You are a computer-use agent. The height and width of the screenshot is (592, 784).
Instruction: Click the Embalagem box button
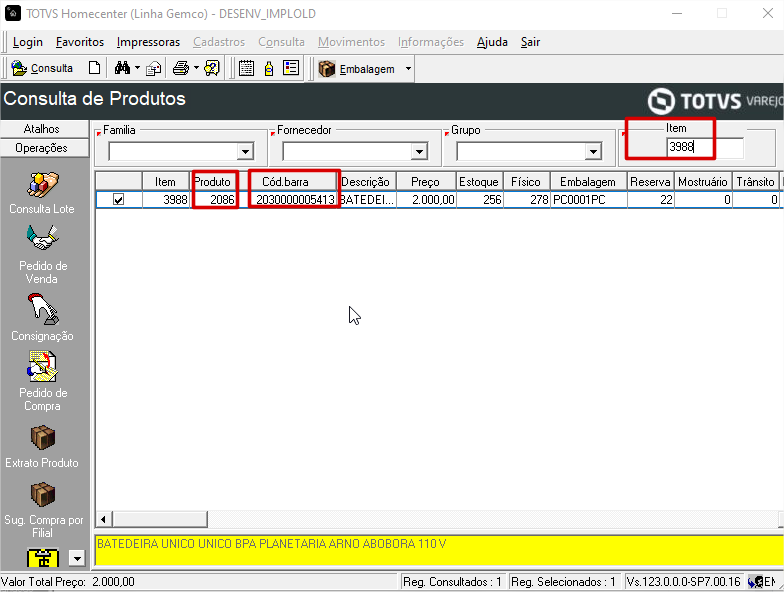click(x=356, y=68)
